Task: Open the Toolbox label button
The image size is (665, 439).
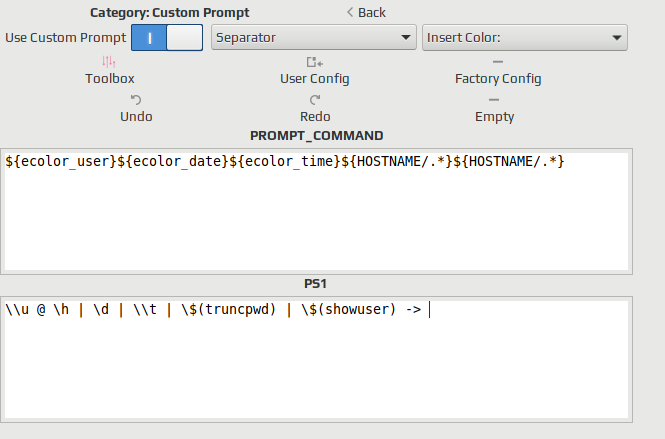Action: pos(110,79)
